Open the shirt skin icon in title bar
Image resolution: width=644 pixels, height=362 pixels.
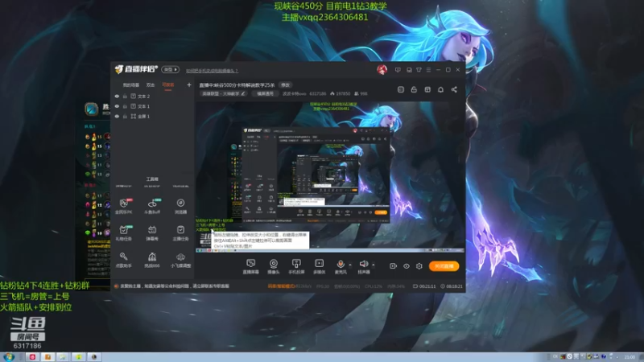(419, 70)
